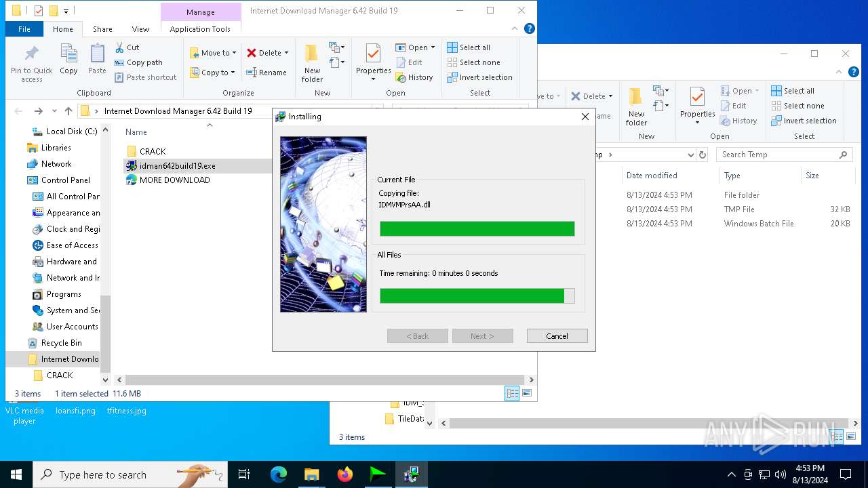Open the Application Tools tab
Viewport: 868px width, 488px height.
200,29
